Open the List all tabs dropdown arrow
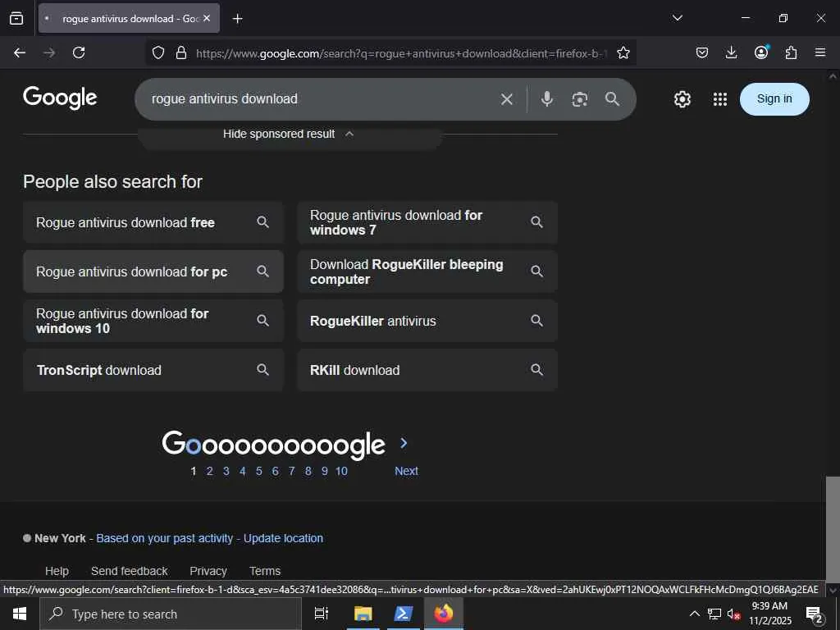Screen dimensions: 840x630 677,18
